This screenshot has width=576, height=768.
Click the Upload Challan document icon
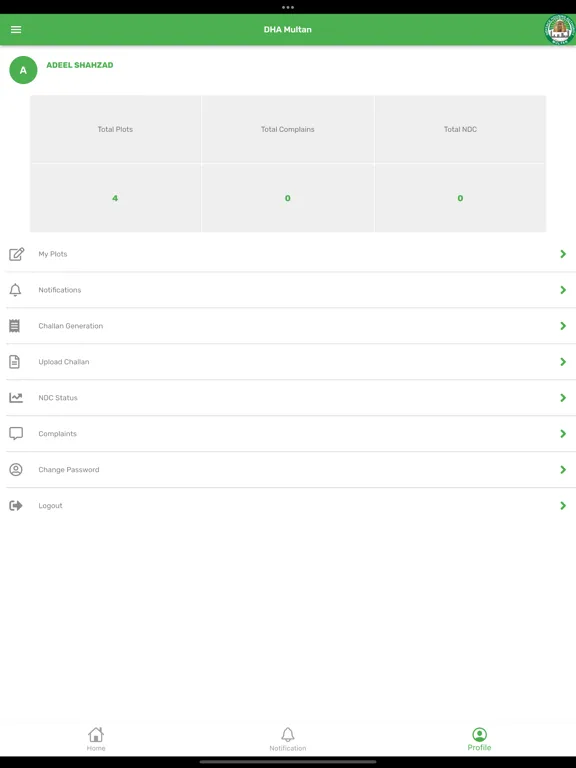(x=15, y=361)
